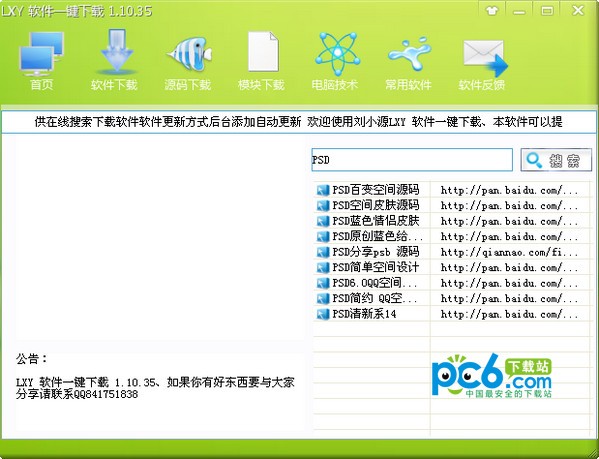
Task: Select the 电脑技术 atom icon
Action: pos(337,53)
